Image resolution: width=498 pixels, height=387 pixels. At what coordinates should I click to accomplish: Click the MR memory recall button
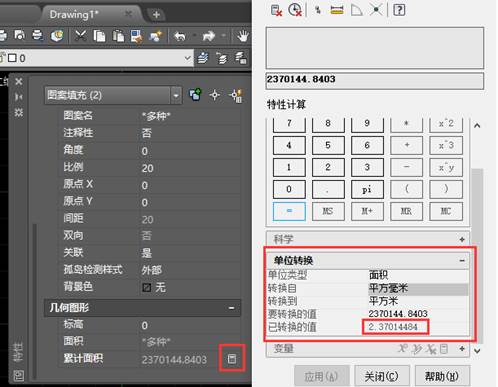406,211
